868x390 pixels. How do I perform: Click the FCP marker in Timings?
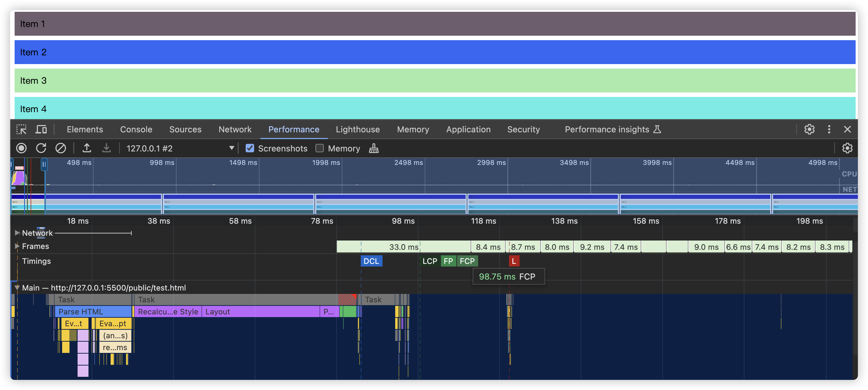(x=467, y=261)
